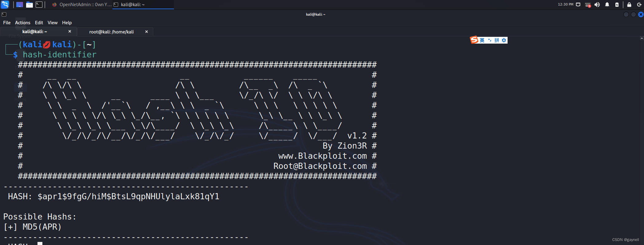Click the v1.2 version text
The width and height of the screenshot is (644, 245).
tap(357, 136)
